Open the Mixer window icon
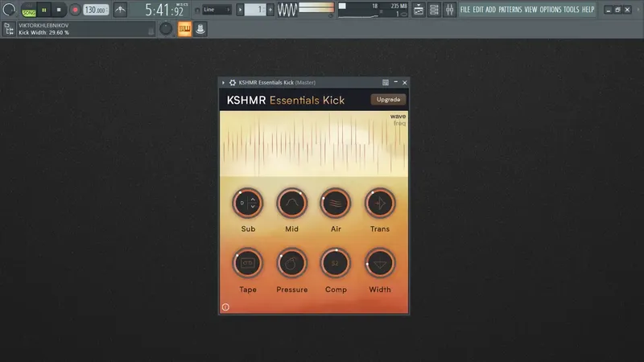This screenshot has width=644, height=362. [x=449, y=10]
